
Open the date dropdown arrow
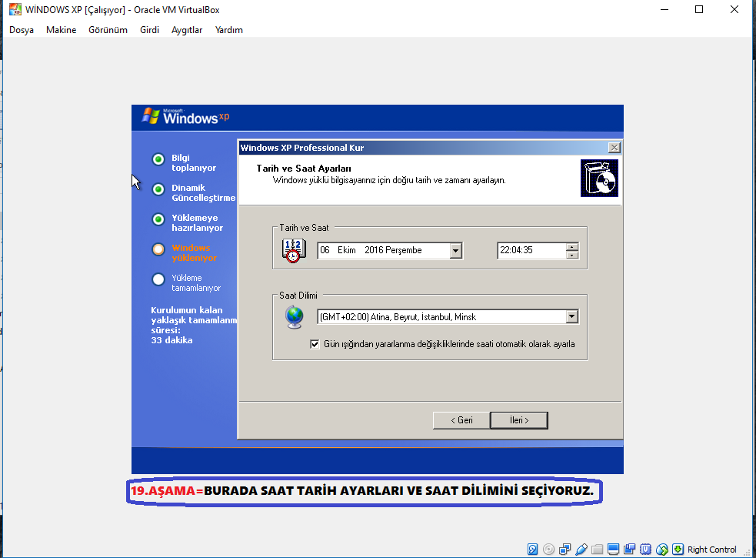coord(455,250)
